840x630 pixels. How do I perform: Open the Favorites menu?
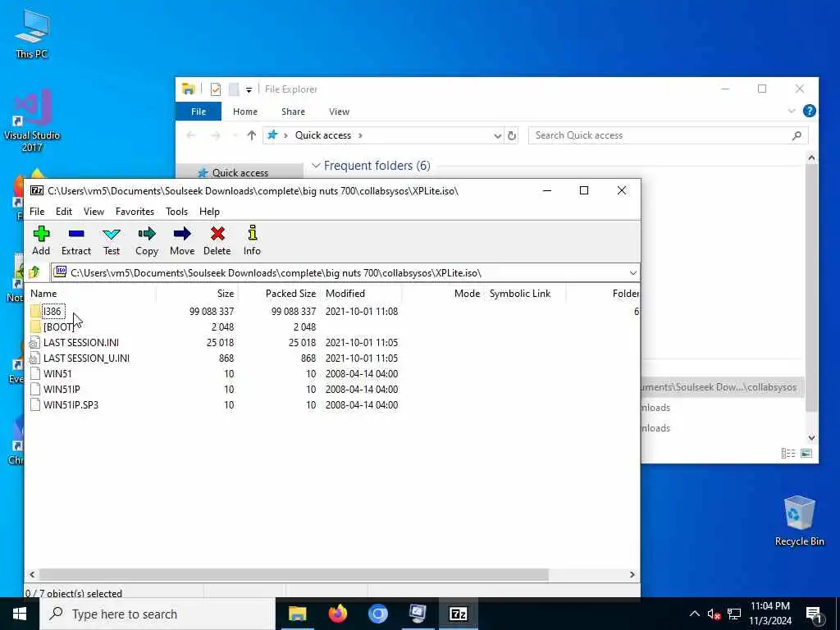click(135, 211)
